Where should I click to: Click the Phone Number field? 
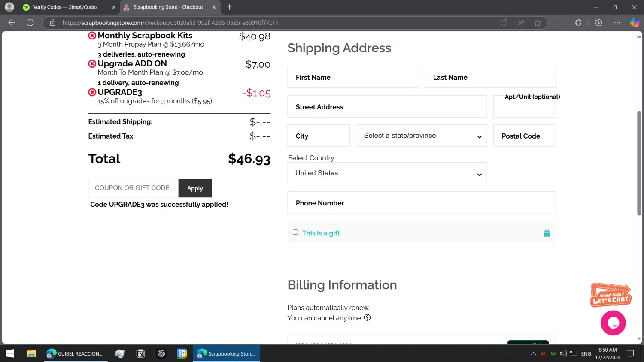[421, 202]
